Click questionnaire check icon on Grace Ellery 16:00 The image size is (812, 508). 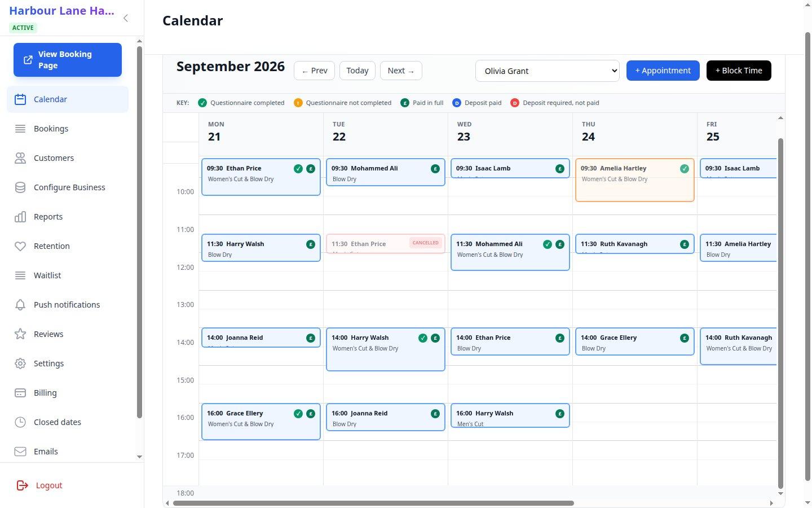tap(298, 414)
